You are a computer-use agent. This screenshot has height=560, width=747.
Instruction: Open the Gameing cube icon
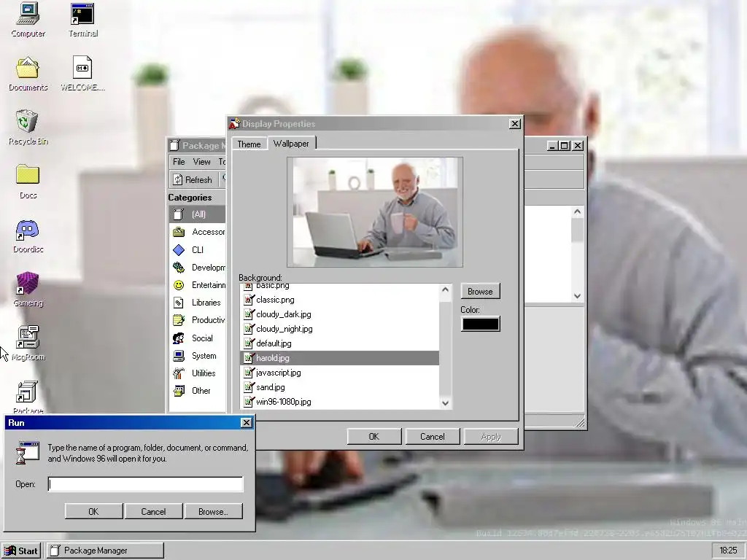pos(28,289)
